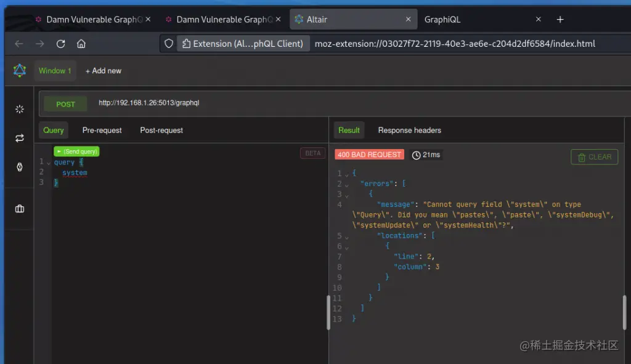631x364 pixels.
Task: Open the Pre-request tab
Action: point(102,131)
